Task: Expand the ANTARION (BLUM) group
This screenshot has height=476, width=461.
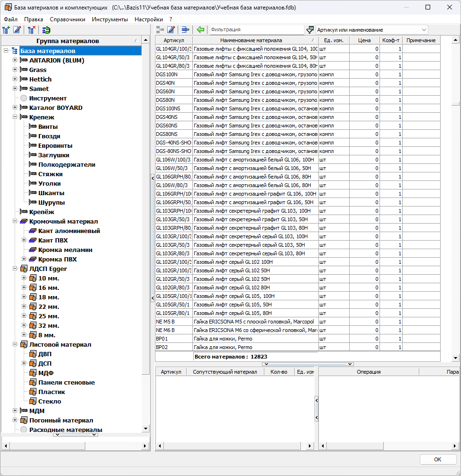Action: pos(15,60)
